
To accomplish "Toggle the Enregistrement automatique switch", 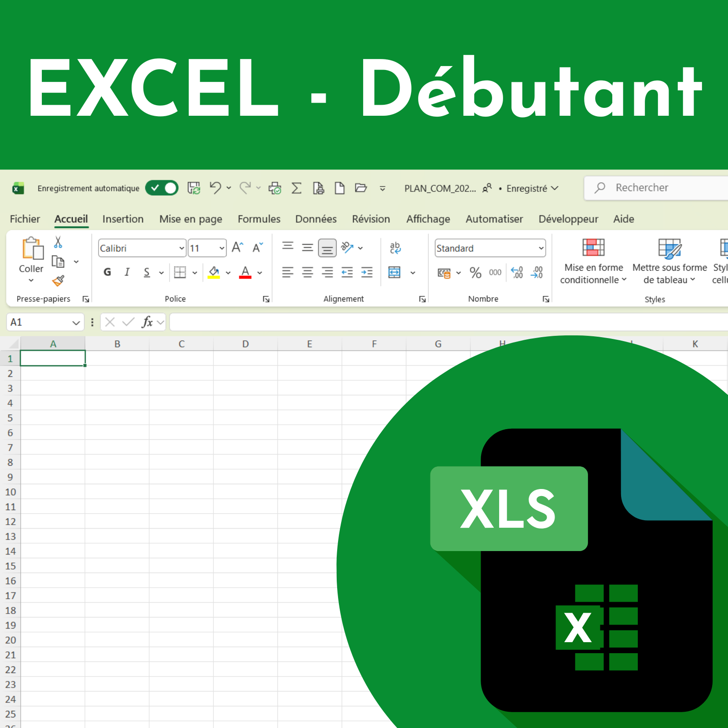I will [x=162, y=188].
